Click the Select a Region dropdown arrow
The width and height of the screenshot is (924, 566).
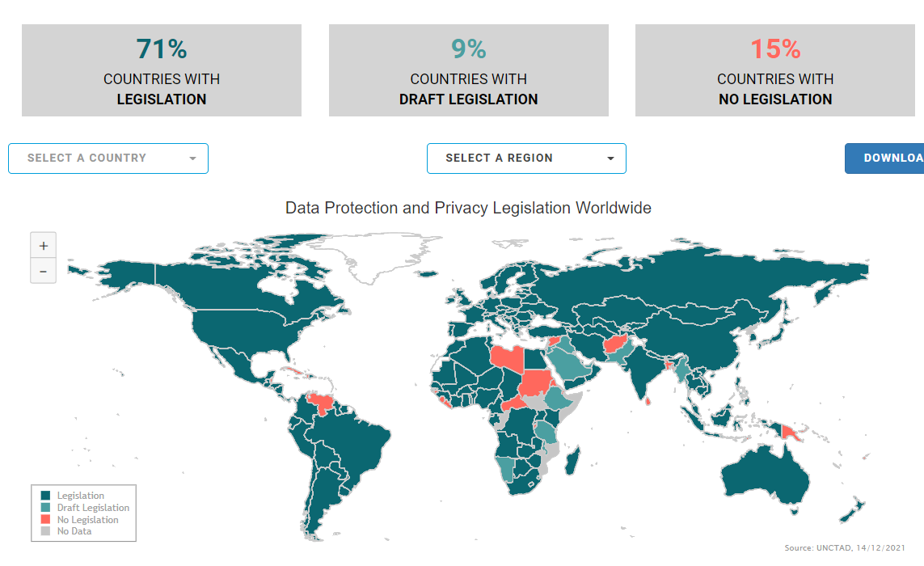point(610,158)
